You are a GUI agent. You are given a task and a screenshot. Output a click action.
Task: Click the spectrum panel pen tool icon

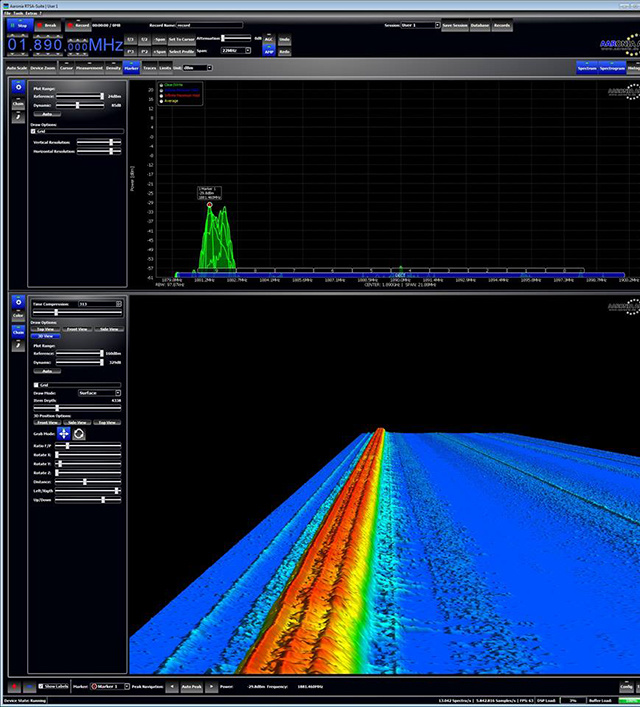coord(18,117)
